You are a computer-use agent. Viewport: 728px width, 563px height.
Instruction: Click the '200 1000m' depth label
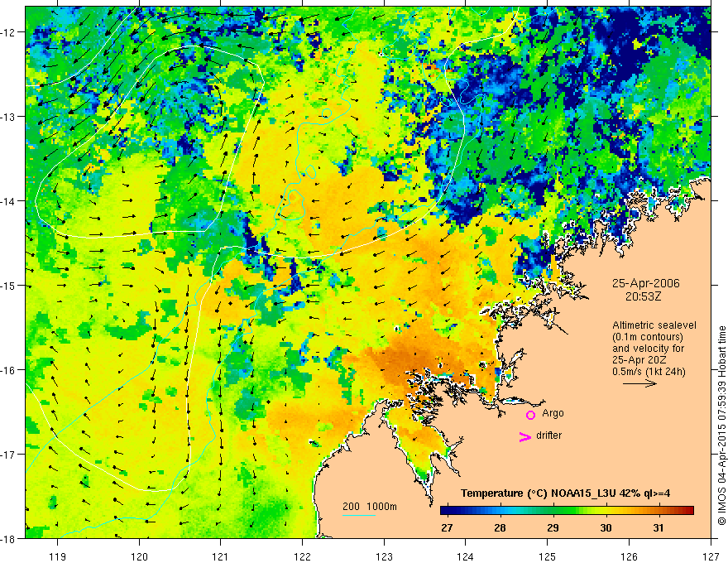370,507
